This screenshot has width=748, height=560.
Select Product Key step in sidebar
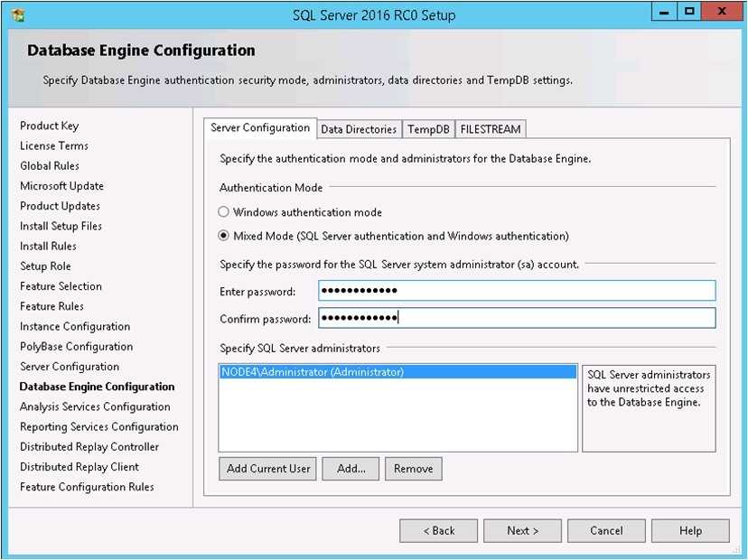(49, 126)
